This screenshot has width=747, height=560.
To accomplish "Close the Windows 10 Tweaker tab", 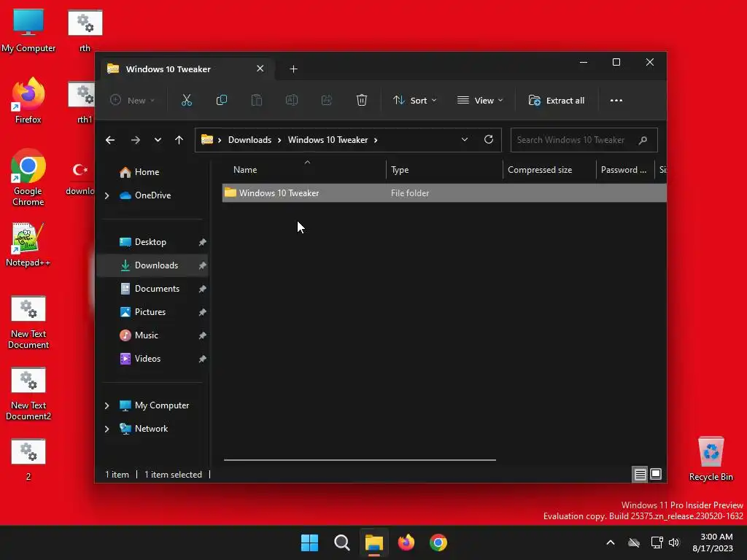I will (x=260, y=69).
